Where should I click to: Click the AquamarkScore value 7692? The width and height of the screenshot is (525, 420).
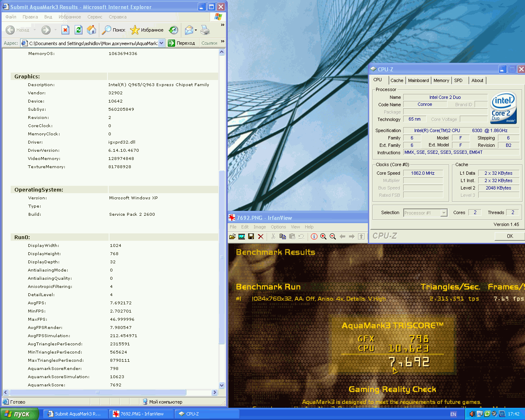coord(116,385)
